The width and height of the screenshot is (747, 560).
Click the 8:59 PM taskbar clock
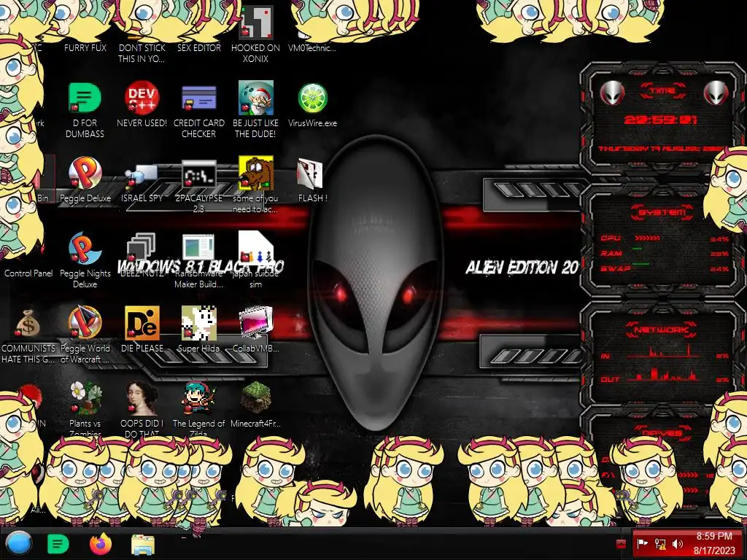[714, 543]
